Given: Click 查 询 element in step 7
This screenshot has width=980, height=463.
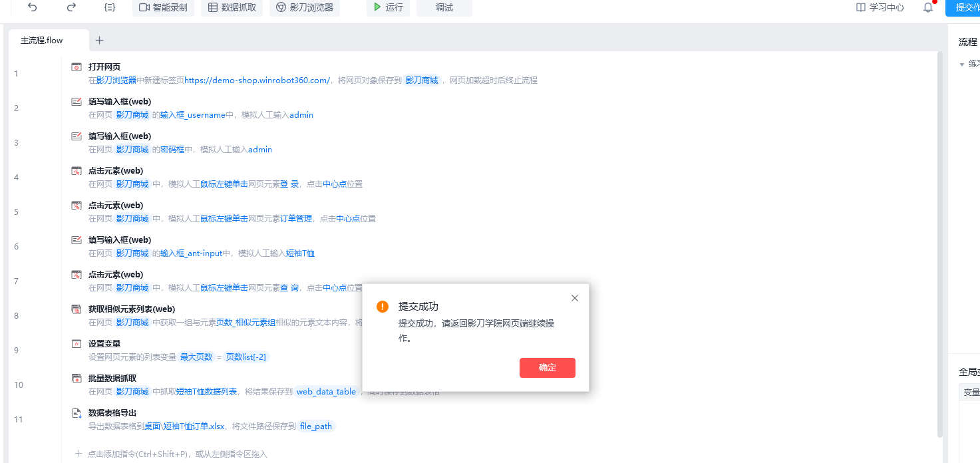Looking at the screenshot, I should point(289,288).
